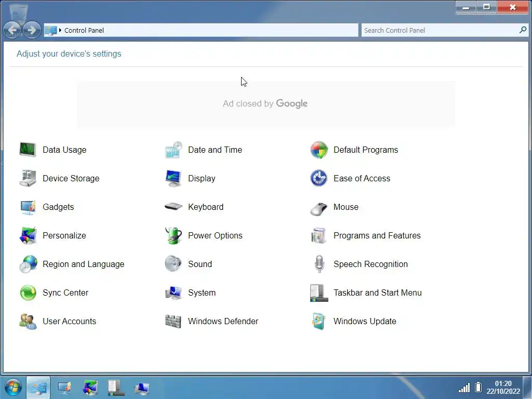Click the Taskbar and Start Menu icon
The image size is (532, 399).
point(319,292)
